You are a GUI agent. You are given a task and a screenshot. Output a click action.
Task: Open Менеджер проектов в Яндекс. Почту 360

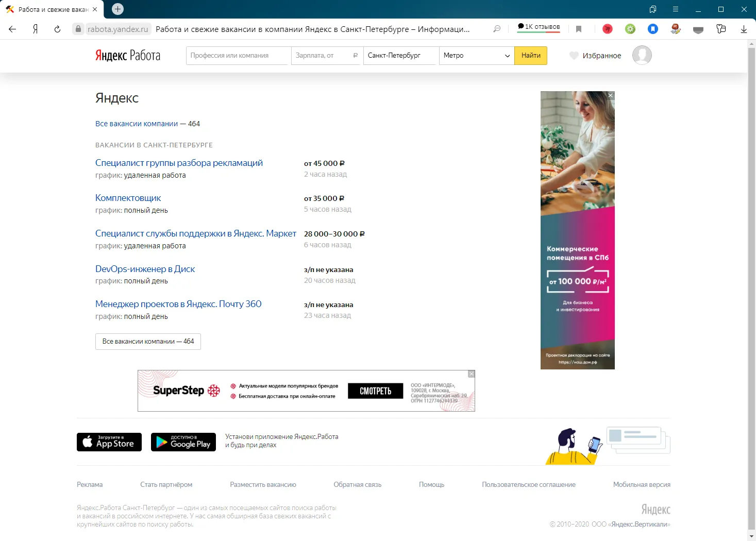(x=178, y=304)
